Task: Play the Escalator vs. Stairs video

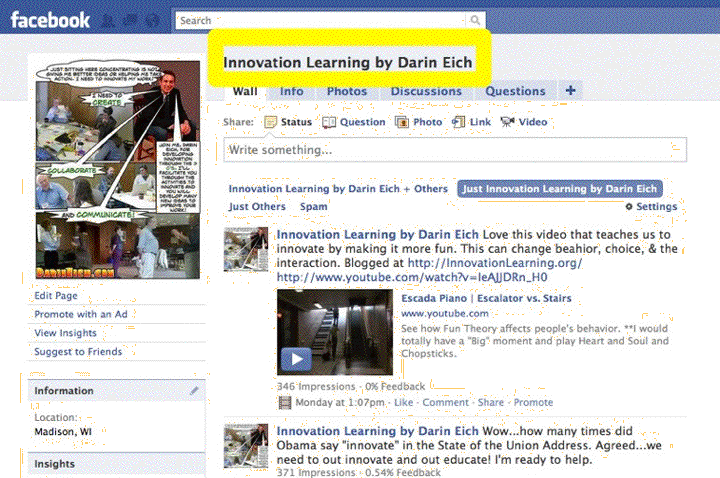Action: (x=296, y=359)
